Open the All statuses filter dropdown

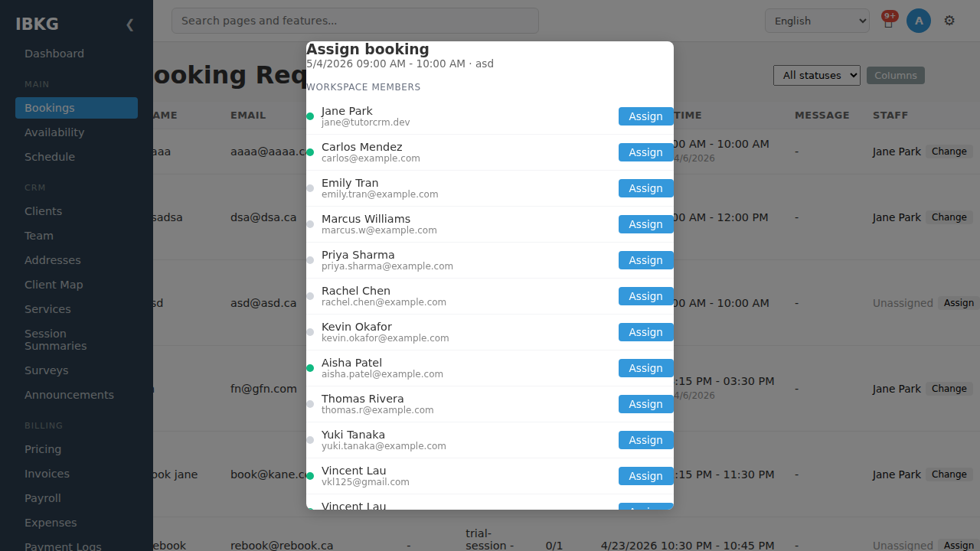pyautogui.click(x=817, y=75)
